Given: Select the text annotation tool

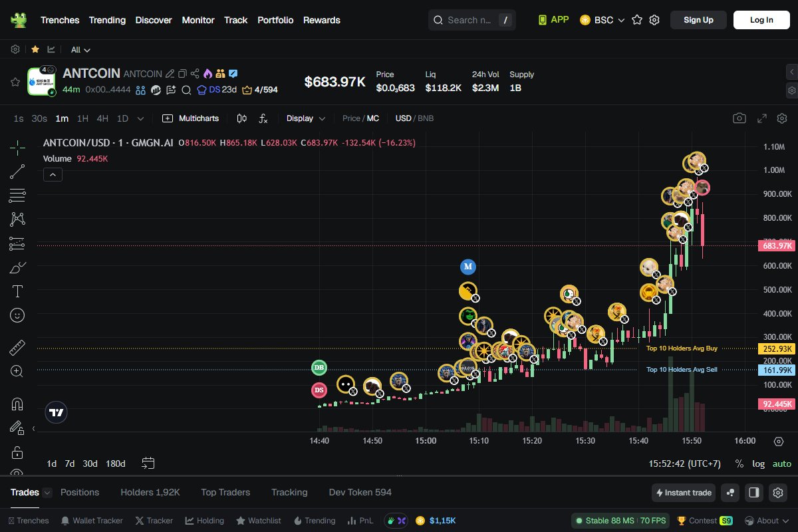Looking at the screenshot, I should point(17,291).
